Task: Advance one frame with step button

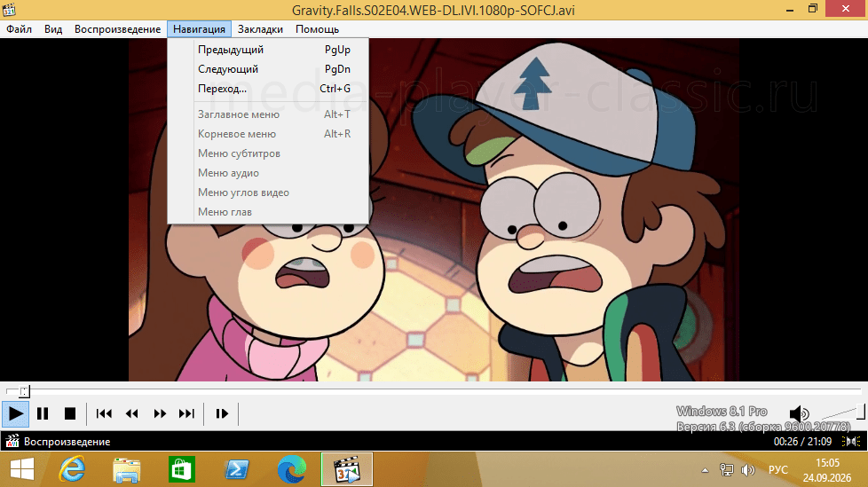Action: pyautogui.click(x=222, y=413)
